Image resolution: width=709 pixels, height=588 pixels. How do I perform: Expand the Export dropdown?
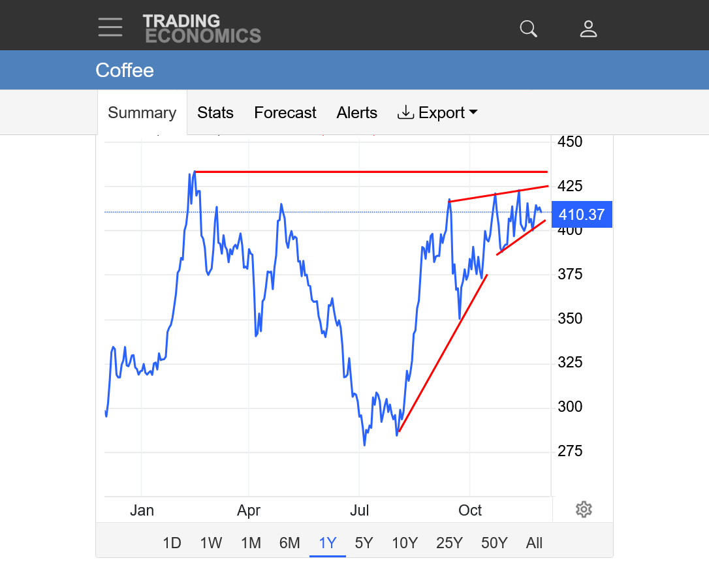[437, 113]
